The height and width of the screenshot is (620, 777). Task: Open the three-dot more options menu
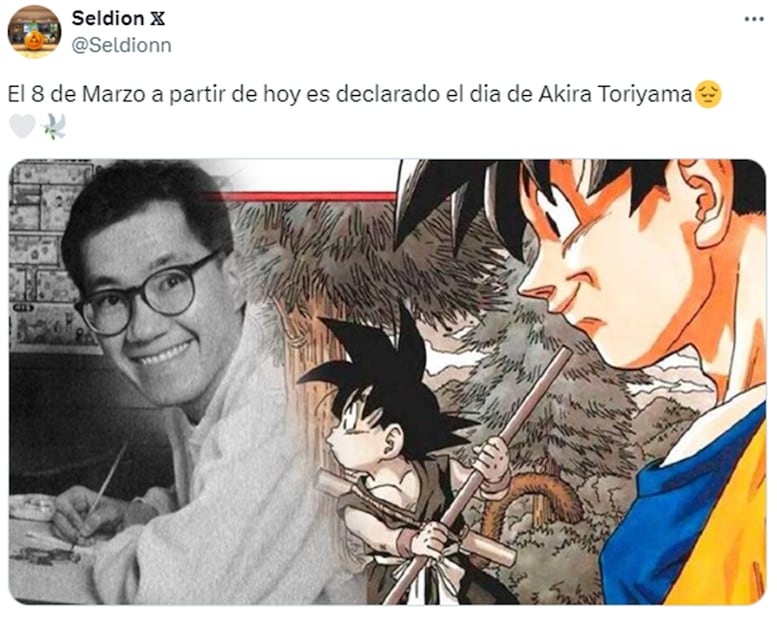[754, 19]
